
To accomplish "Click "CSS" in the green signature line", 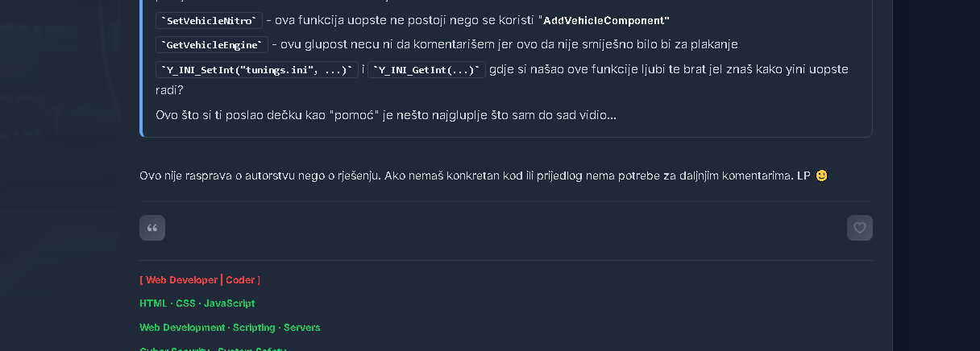I will [185, 304].
